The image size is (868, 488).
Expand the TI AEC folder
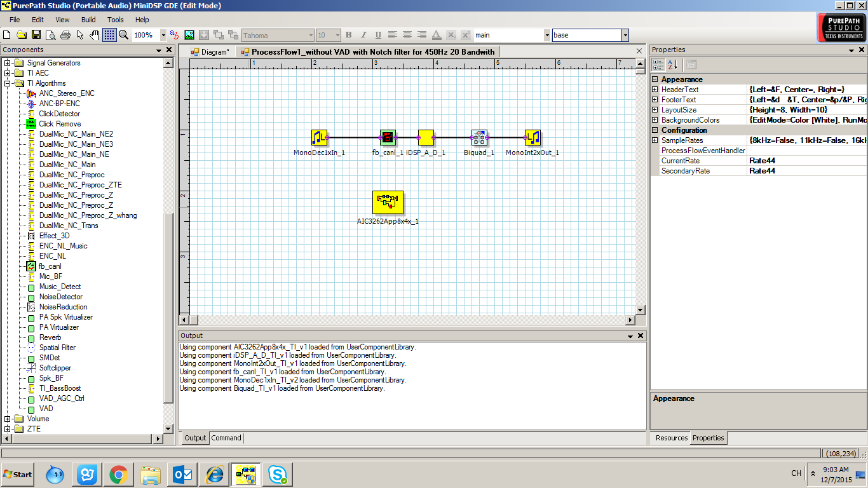8,73
